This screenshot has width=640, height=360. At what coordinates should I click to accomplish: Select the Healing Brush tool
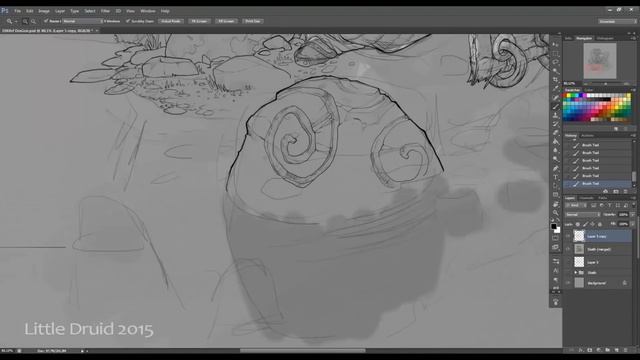(556, 97)
